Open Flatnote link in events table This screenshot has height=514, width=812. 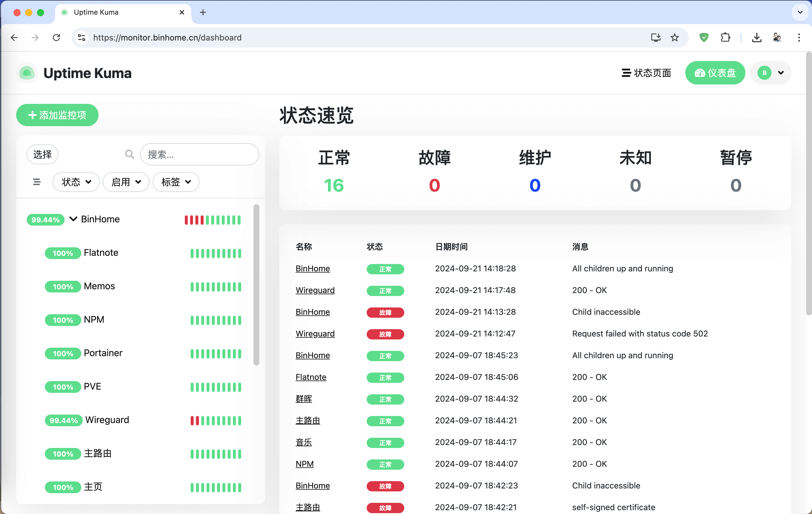(x=311, y=377)
